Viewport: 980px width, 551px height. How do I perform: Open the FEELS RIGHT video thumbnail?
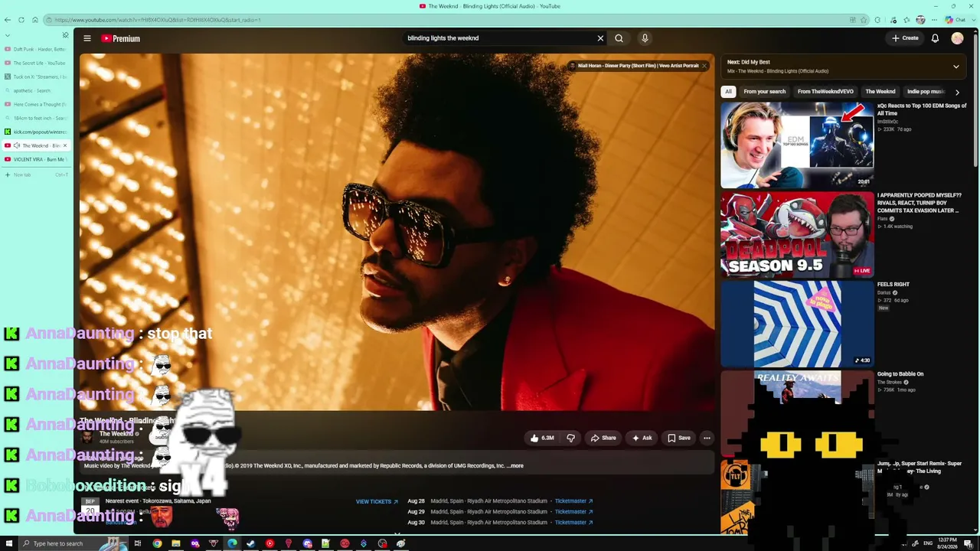point(797,324)
